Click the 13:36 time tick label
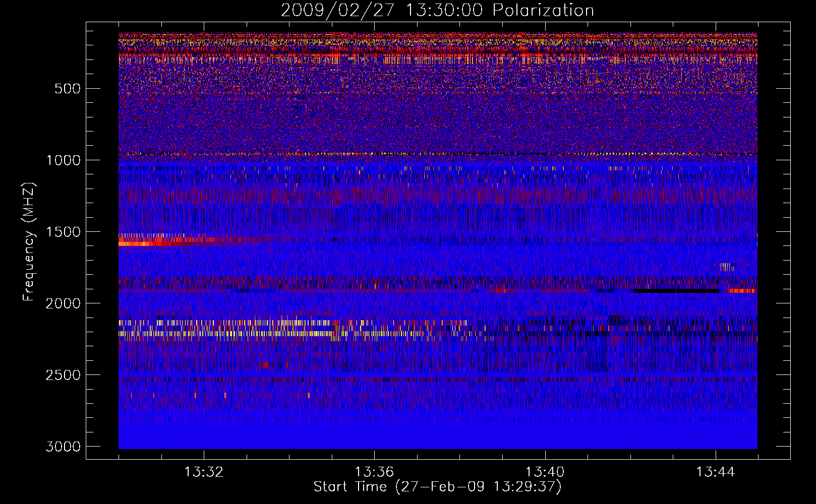The image size is (816, 504). click(374, 472)
